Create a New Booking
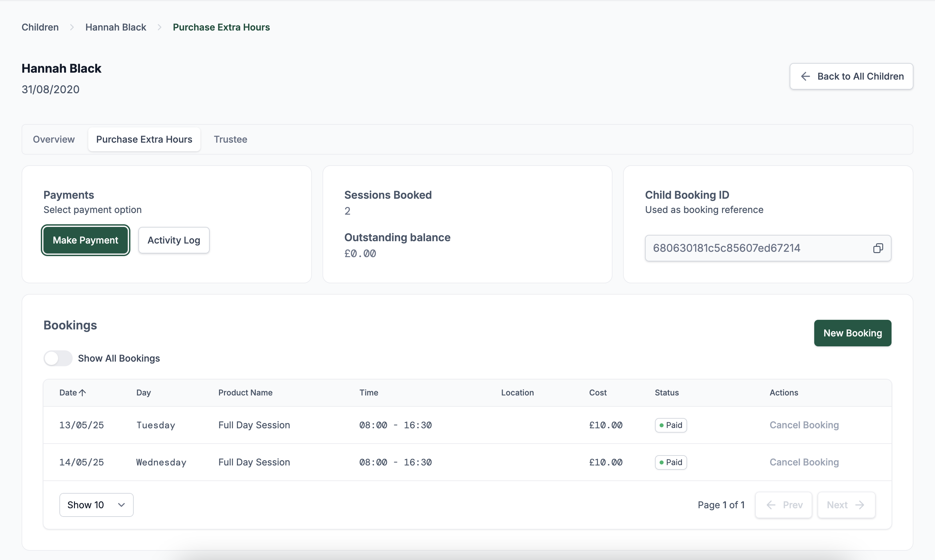The width and height of the screenshot is (935, 560). click(852, 333)
